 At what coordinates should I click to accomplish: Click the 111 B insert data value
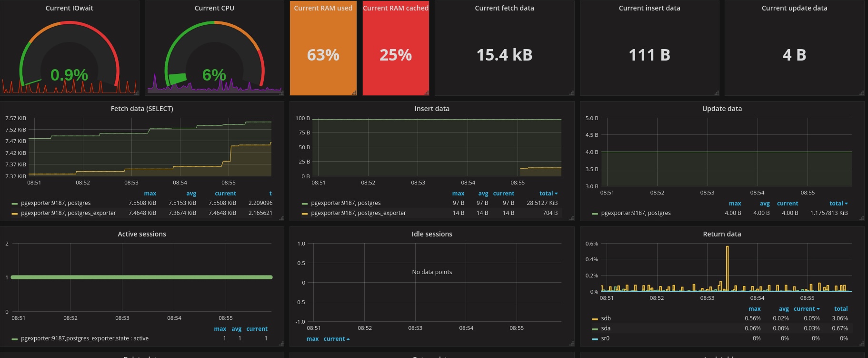point(649,55)
